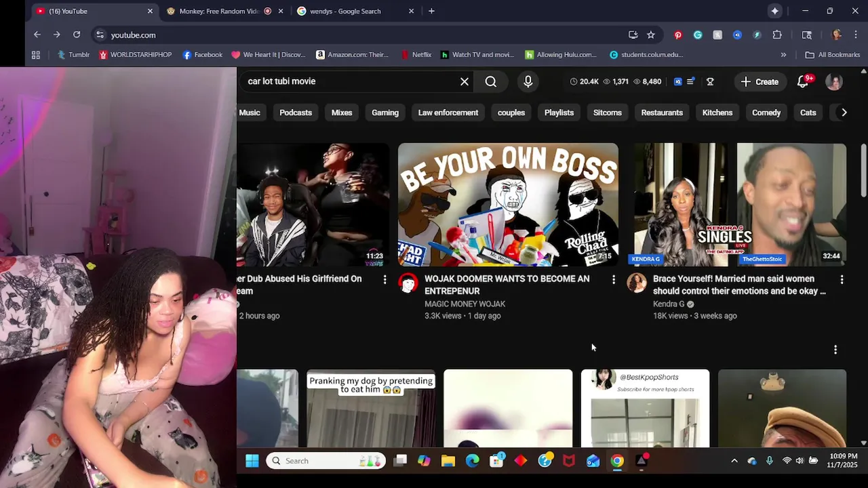Click the lightning bolt extension icon
Screen dimensions: 868x488
(x=757, y=35)
